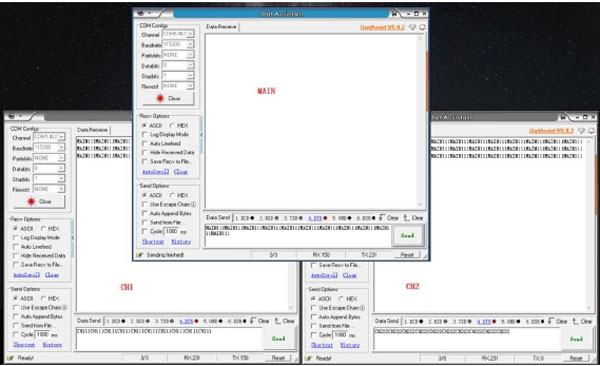Click the red port Close icon in MAIN window
The image size is (600, 366).
tap(160, 98)
